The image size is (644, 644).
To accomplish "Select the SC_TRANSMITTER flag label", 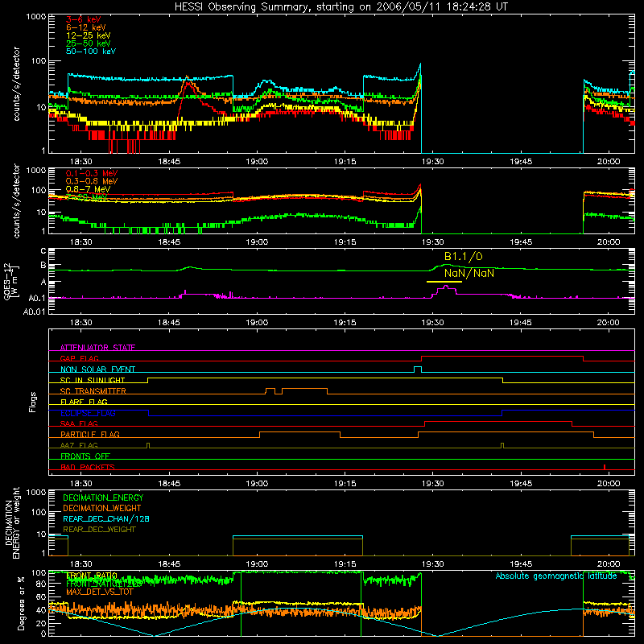I will coord(93,391).
